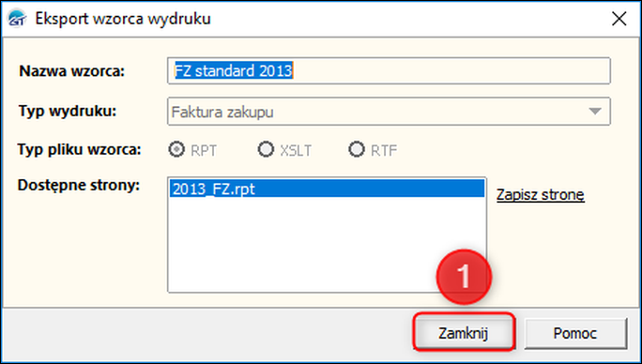The height and width of the screenshot is (364, 642).
Task: Click the Typ wydruku label
Action: (x=68, y=111)
